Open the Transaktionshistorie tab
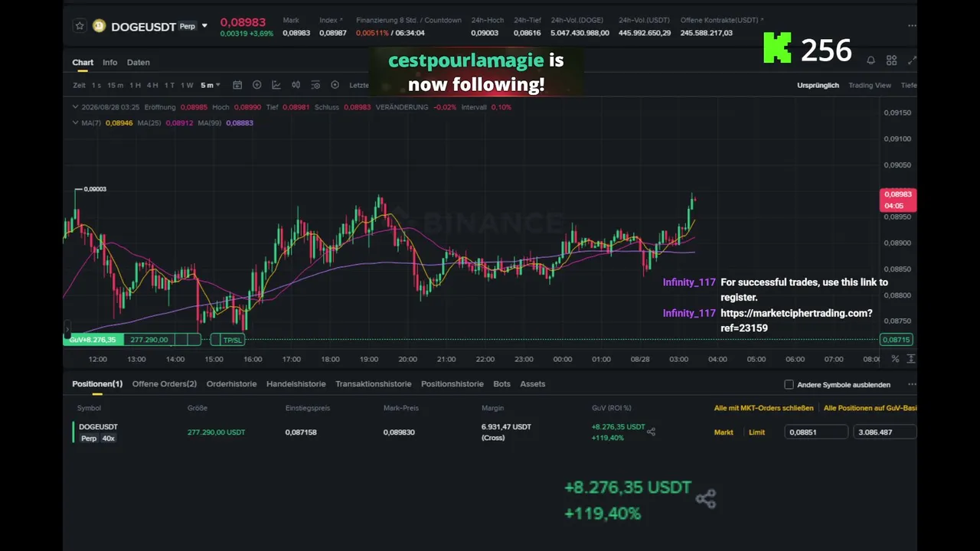Viewport: 980px width, 551px height. coord(374,383)
